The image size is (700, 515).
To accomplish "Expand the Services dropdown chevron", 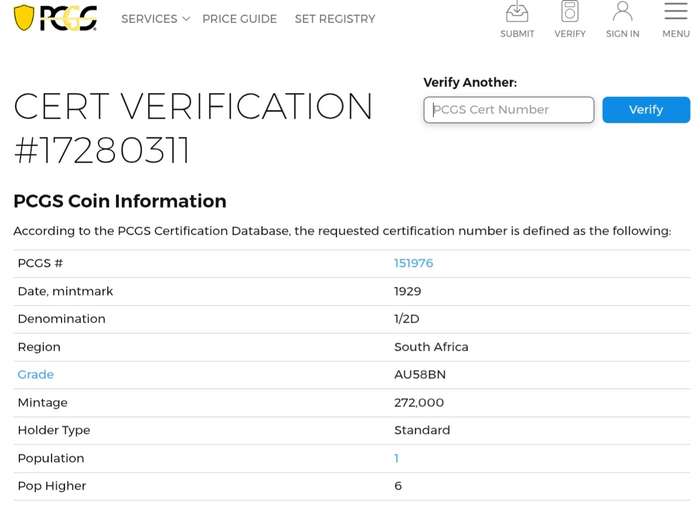I will [x=187, y=19].
